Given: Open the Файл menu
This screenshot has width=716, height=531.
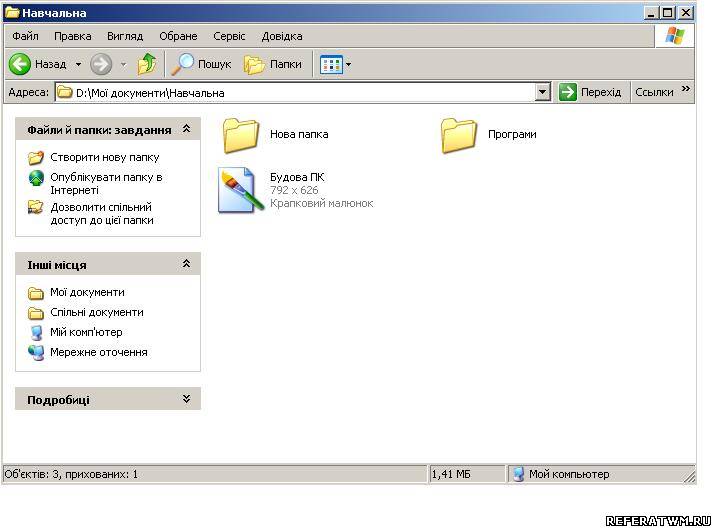Looking at the screenshot, I should 25,36.
